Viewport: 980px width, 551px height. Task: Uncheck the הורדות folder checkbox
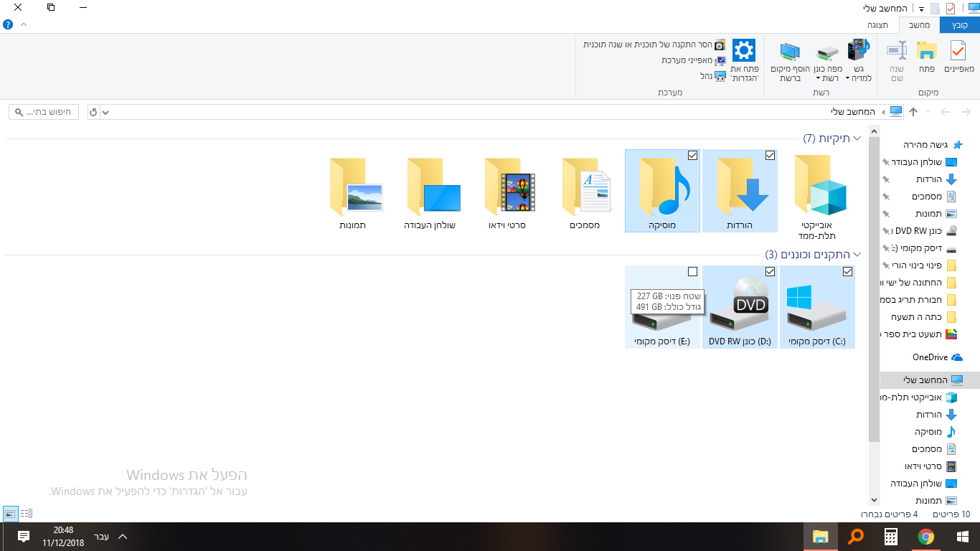pyautogui.click(x=770, y=156)
